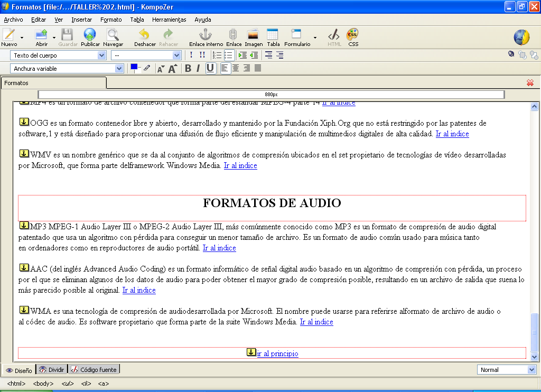
Task: Click the highlight color pen icon
Action: coord(147,68)
